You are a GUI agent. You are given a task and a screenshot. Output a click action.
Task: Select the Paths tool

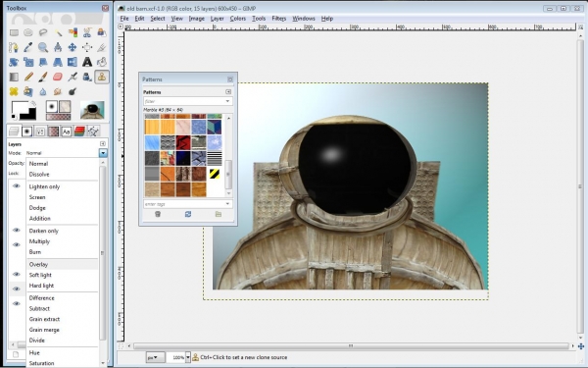(14, 47)
